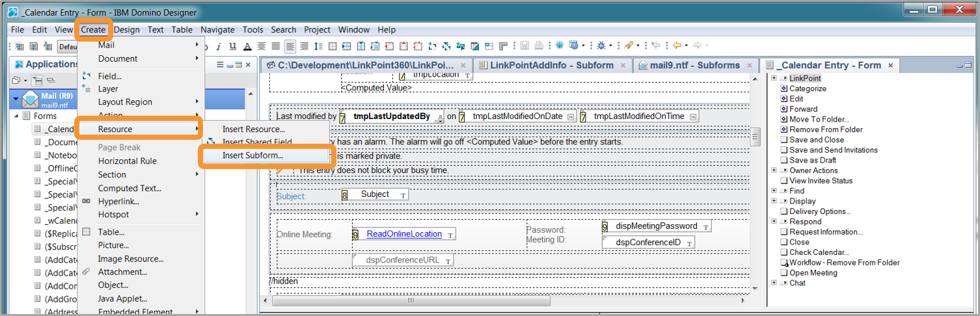980x316 pixels.
Task: Click the dspMeetingPassword field
Action: click(x=657, y=226)
